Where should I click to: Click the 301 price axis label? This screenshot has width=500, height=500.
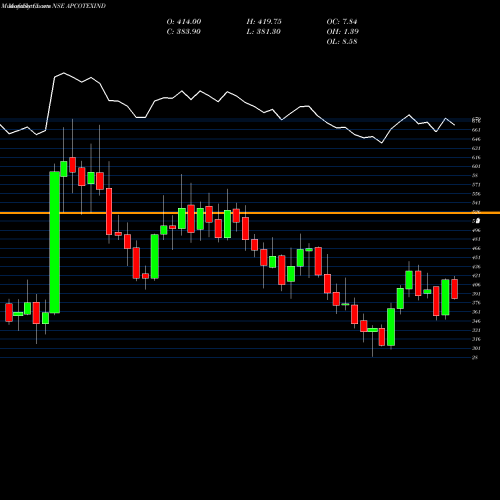(476, 348)
